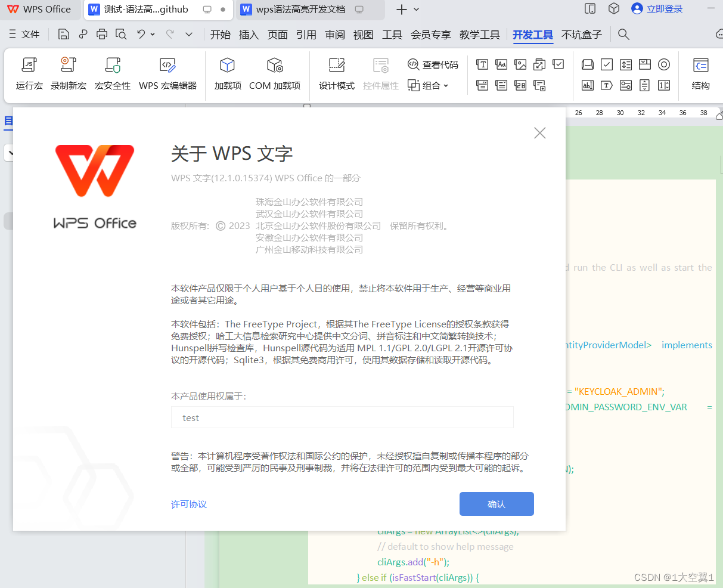Open the 结构 XML structure pane
The image size is (723, 588).
(x=701, y=73)
